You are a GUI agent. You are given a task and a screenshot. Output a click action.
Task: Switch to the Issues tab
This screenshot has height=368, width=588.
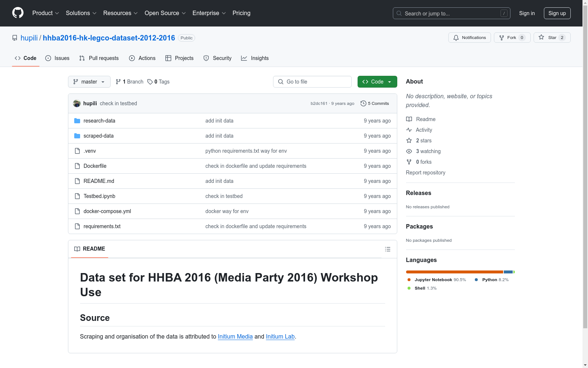57,58
